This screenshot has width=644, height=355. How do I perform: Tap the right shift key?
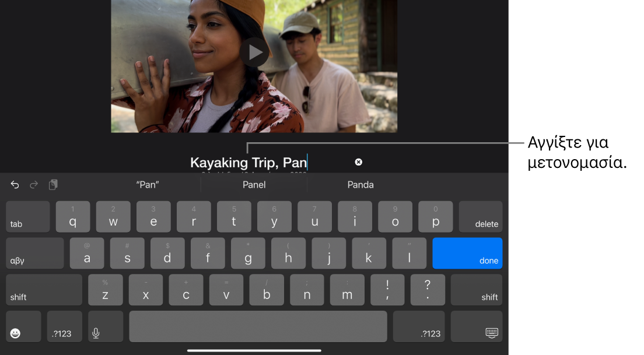point(477,290)
